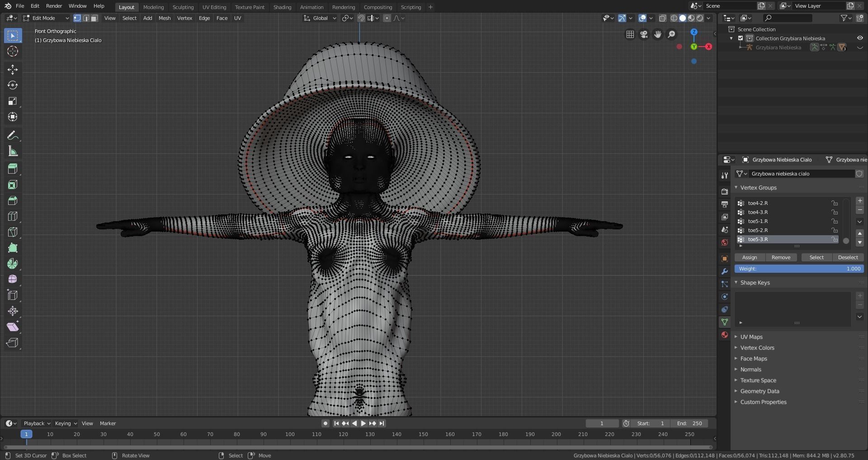Choose the Move tool
The width and height of the screenshot is (868, 460).
pyautogui.click(x=13, y=69)
